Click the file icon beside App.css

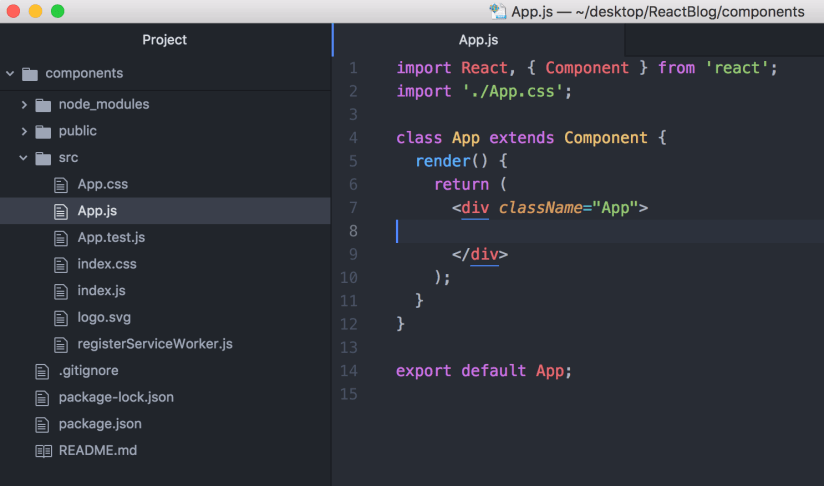point(60,185)
